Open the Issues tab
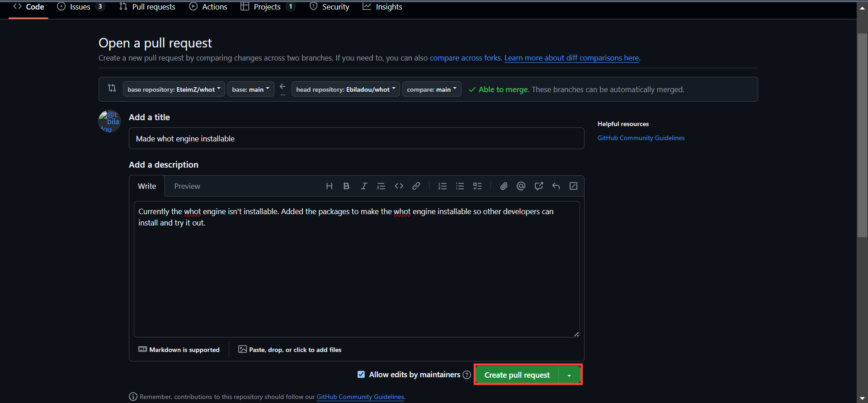 coord(80,7)
